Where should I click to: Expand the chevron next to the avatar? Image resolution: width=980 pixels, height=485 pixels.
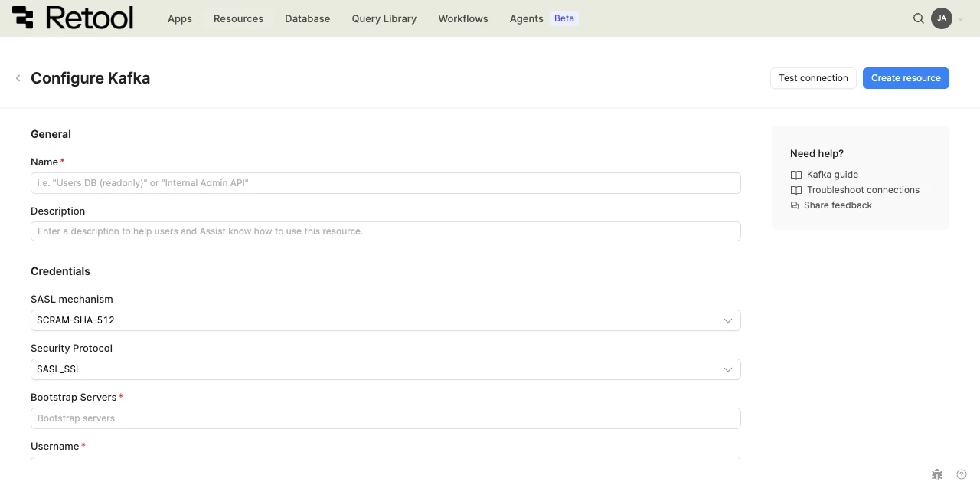point(961,19)
